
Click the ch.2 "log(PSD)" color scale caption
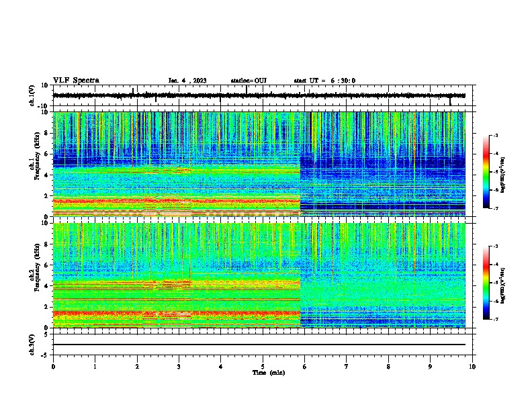(503, 285)
